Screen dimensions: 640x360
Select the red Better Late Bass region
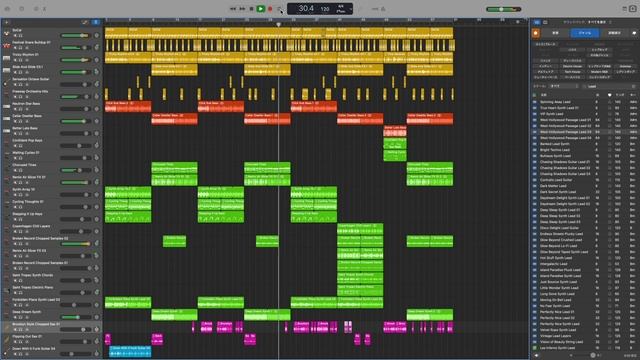(395, 131)
